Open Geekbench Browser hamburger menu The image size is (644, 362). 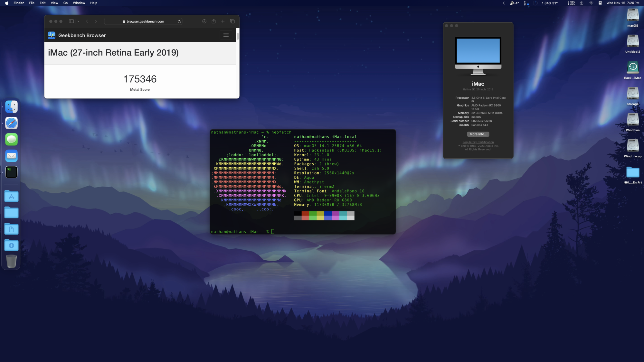[x=226, y=35]
